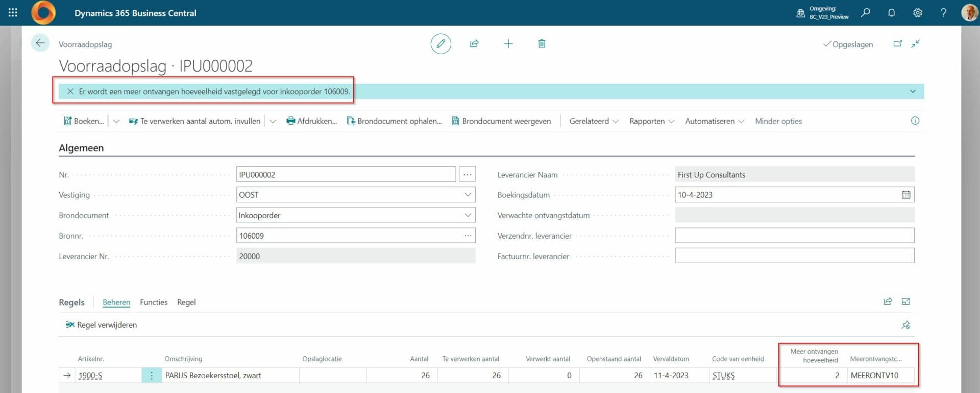Collapse the page with shrink icon
This screenshot has width=980, height=393.
click(x=916, y=44)
